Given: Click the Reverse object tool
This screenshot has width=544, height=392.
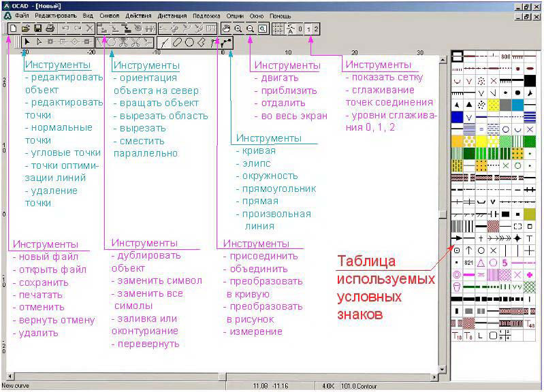Looking at the screenshot, I should (x=150, y=29).
